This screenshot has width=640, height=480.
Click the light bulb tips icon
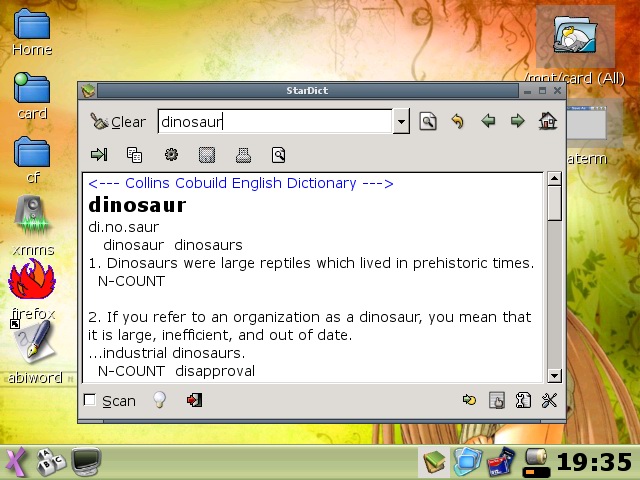pyautogui.click(x=158, y=401)
